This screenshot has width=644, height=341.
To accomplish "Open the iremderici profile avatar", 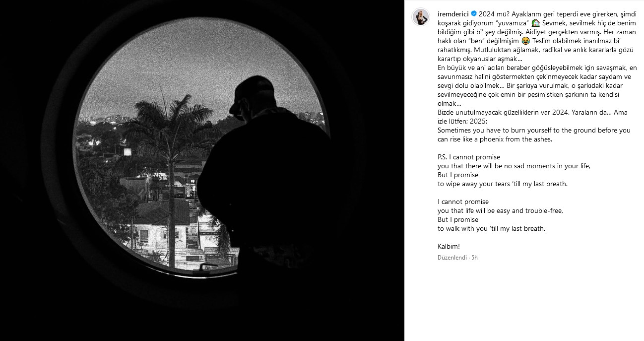I will 421,16.
